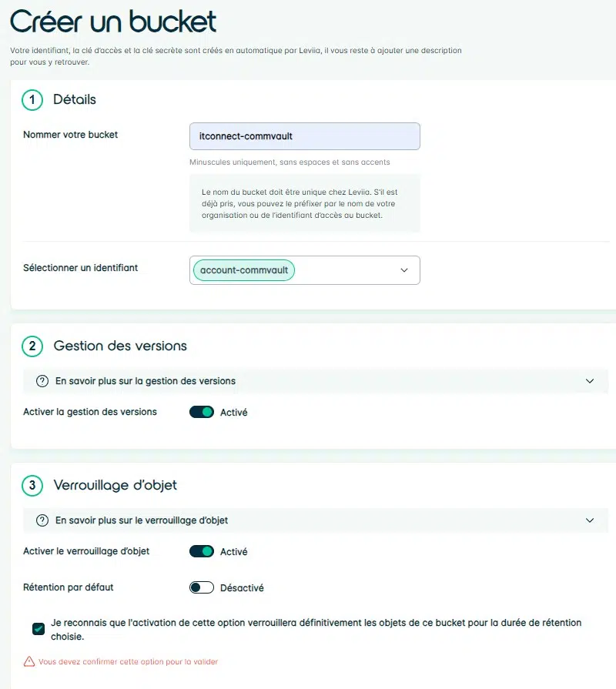Click the bucket name uniqueness hint box
The height and width of the screenshot is (689, 616).
click(x=304, y=203)
